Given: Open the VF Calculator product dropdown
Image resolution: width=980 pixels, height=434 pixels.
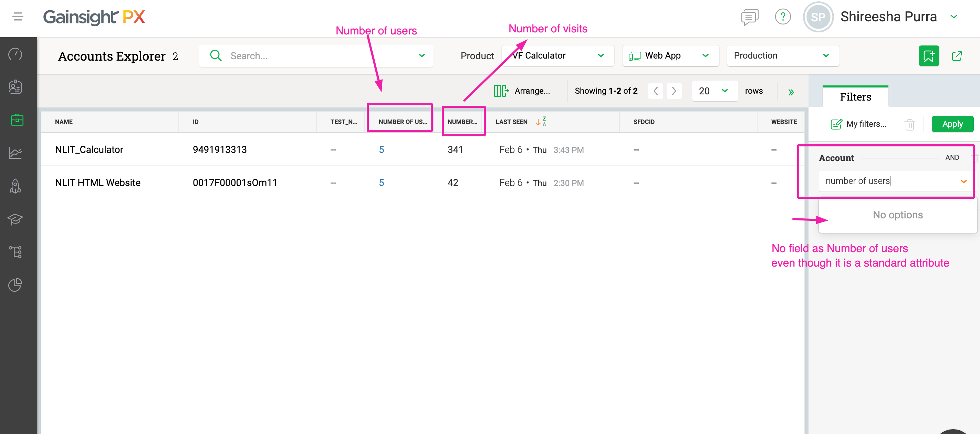Looking at the screenshot, I should 557,55.
